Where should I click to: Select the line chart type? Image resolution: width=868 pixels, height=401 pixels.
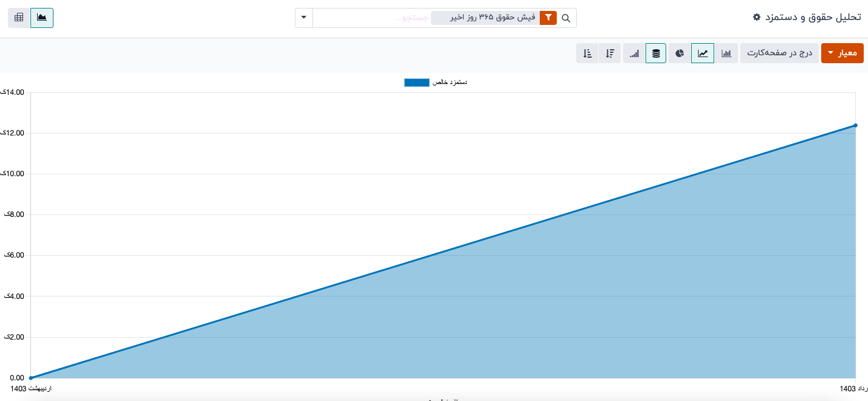coord(703,53)
